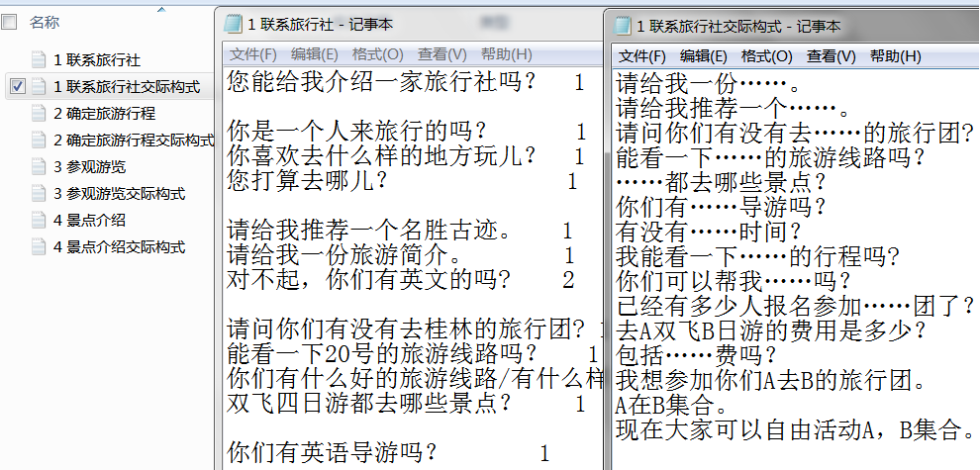The width and height of the screenshot is (980, 470).
Task: Click the title bar of 1 联系旅行社 notepad
Action: click(410, 25)
